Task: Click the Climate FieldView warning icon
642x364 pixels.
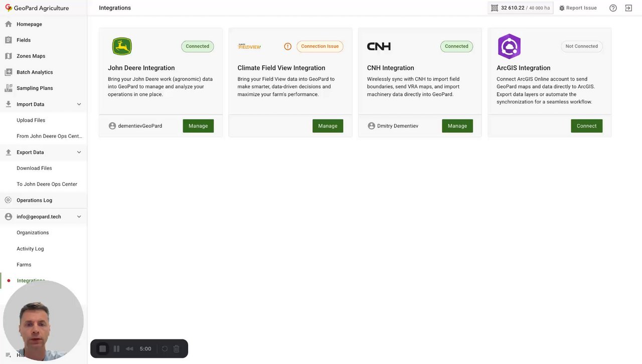Action: pyautogui.click(x=288, y=47)
